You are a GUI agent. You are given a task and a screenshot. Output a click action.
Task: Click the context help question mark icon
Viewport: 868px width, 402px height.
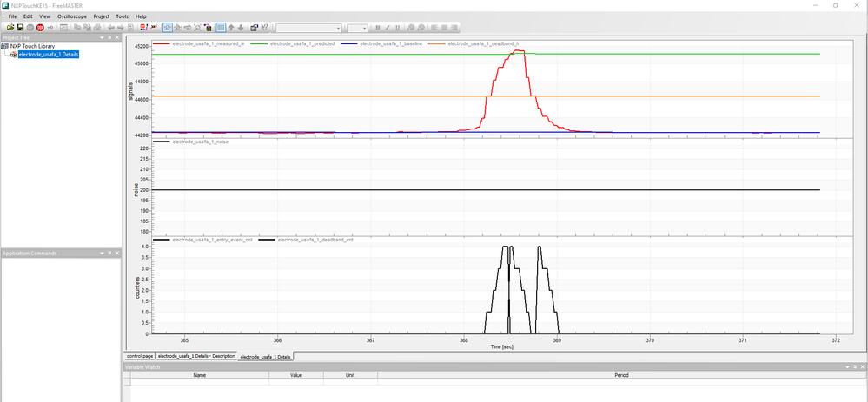tap(265, 28)
